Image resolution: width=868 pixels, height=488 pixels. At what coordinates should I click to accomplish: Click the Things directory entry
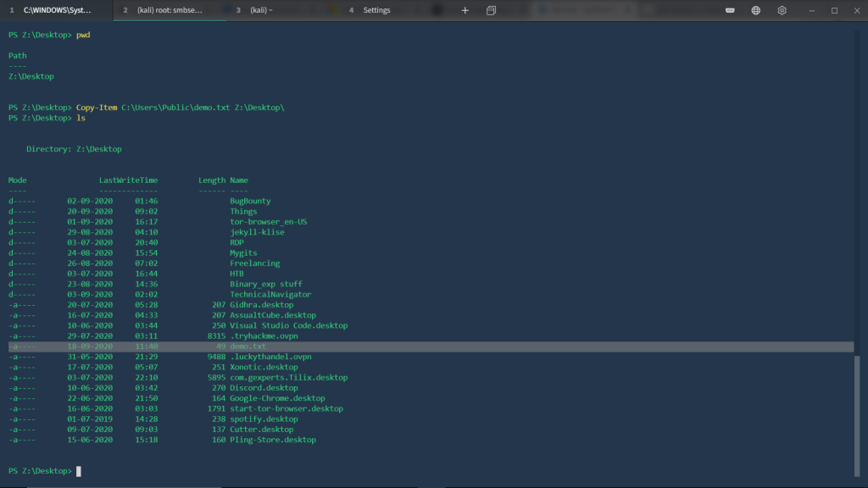click(x=243, y=211)
